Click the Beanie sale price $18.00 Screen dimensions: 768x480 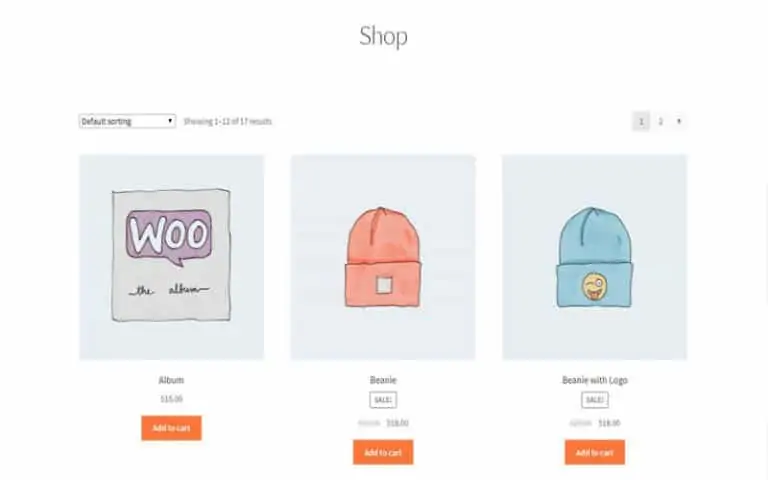pyautogui.click(x=397, y=423)
